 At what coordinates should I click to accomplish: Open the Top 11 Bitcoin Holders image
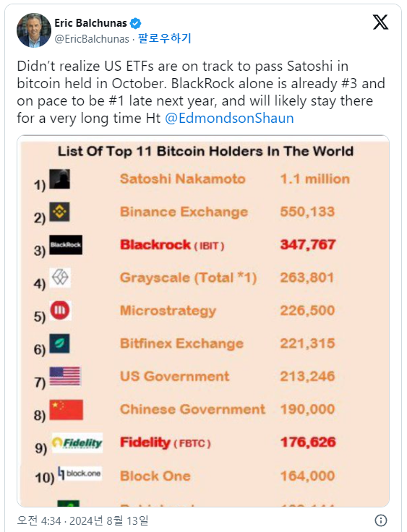click(203, 321)
